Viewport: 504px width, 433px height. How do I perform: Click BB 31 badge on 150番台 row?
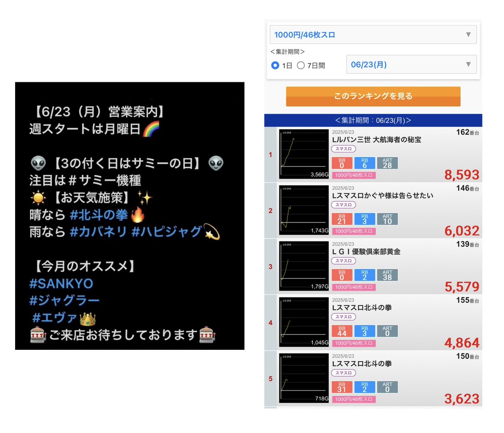(342, 387)
